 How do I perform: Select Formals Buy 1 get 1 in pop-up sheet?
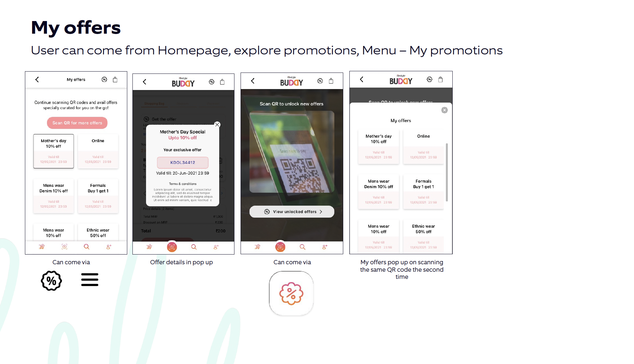click(x=424, y=192)
